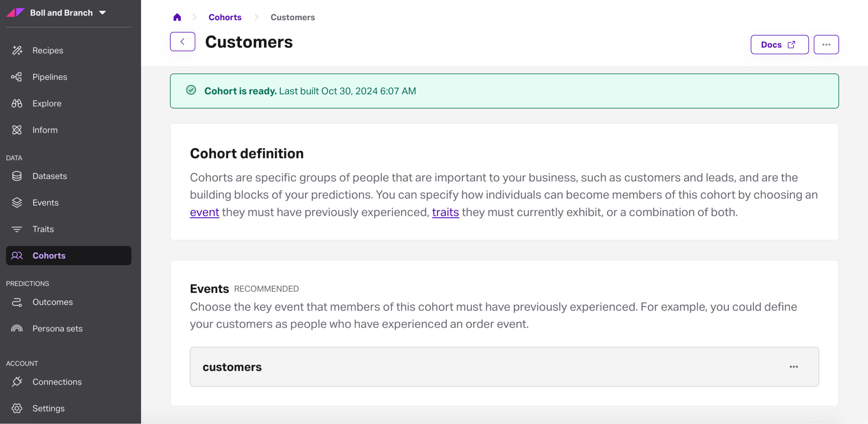Click the Cohorts breadcrumb link
The image size is (868, 424).
point(225,17)
